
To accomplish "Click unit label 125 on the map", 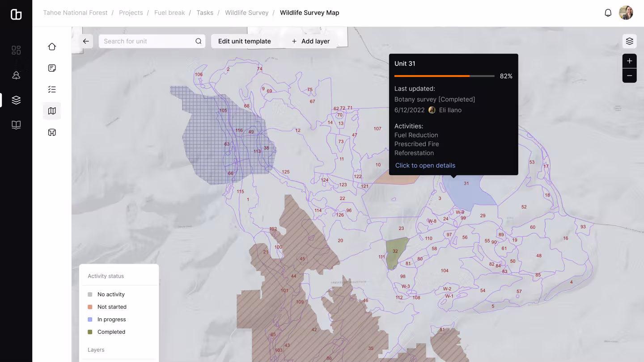I will [x=285, y=172].
